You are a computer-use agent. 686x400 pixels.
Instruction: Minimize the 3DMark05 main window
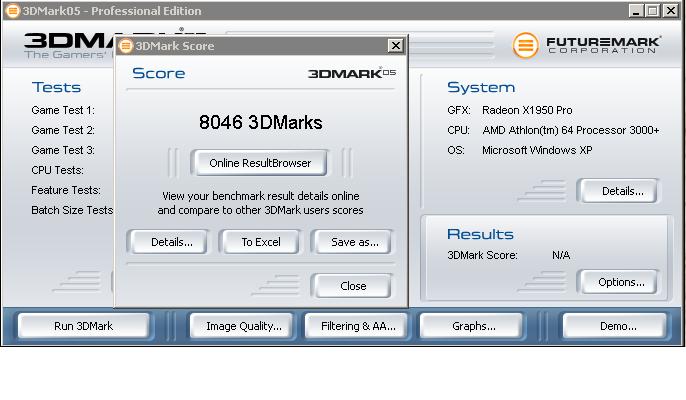[x=636, y=11]
